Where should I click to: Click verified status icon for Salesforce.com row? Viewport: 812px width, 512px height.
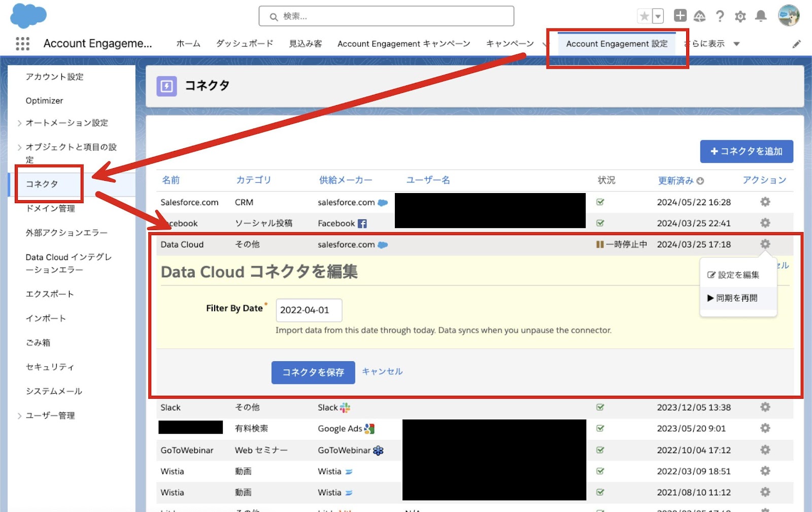[x=600, y=202]
